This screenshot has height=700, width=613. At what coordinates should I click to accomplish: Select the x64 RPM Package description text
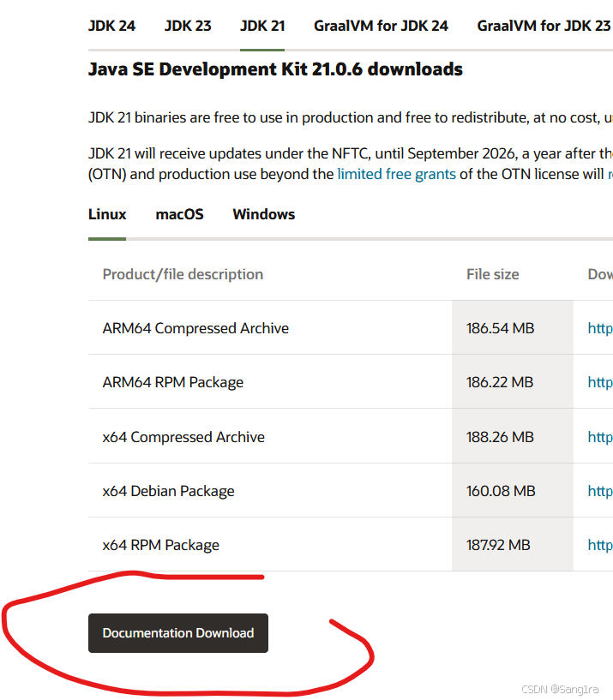pos(161,545)
